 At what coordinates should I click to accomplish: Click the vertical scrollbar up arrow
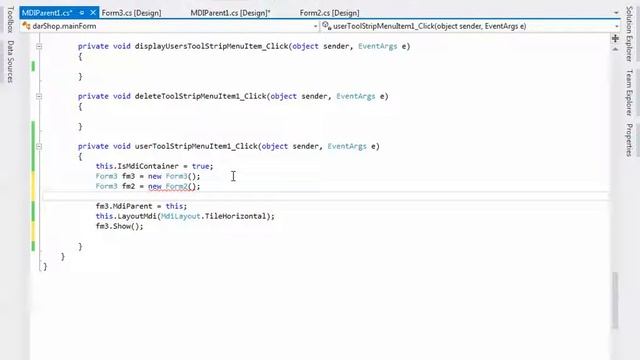coord(615,49)
